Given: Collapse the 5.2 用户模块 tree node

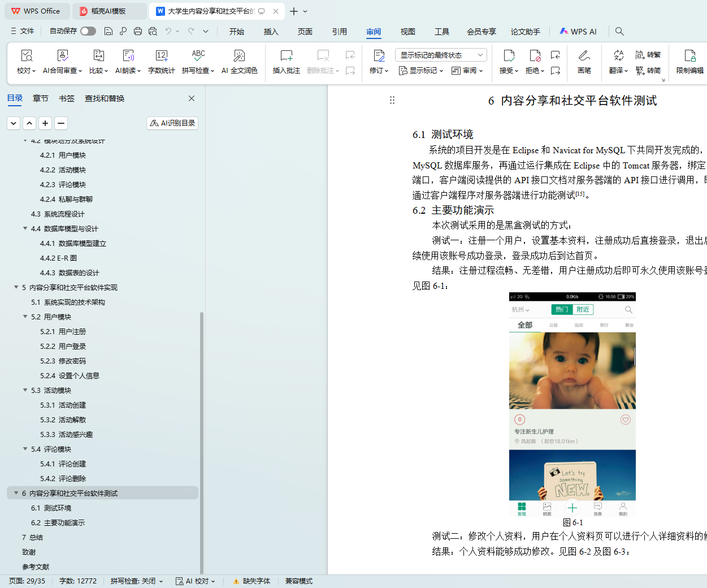Looking at the screenshot, I should [x=25, y=317].
